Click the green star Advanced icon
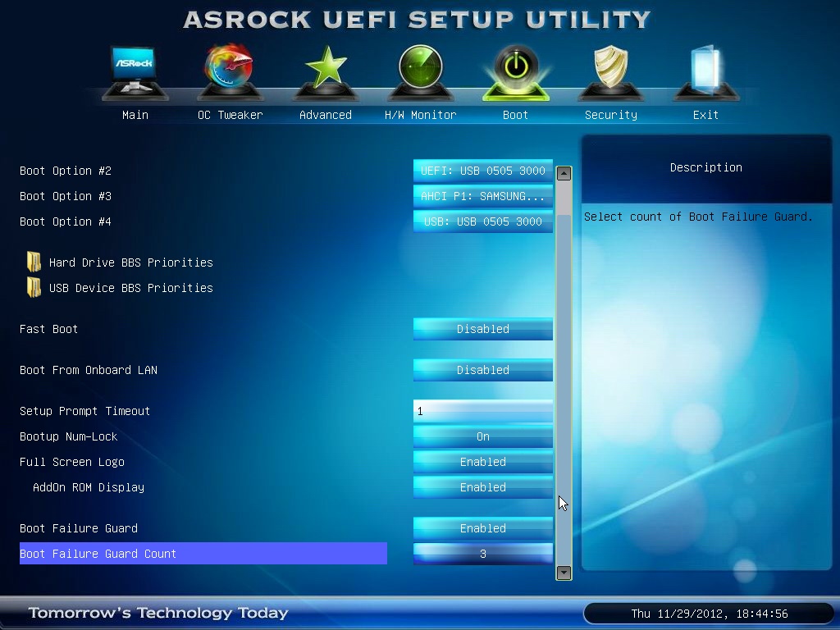The image size is (840, 630). pos(326,72)
